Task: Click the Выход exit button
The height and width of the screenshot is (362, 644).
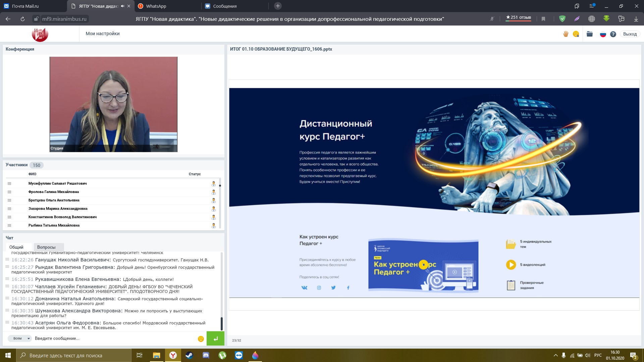Action: point(630,34)
